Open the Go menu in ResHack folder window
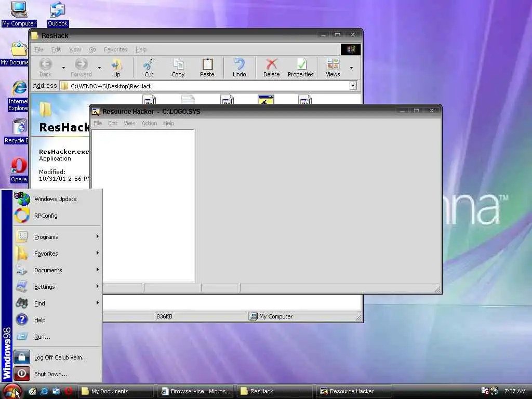Image resolution: width=532 pixels, height=399 pixels. click(92, 49)
